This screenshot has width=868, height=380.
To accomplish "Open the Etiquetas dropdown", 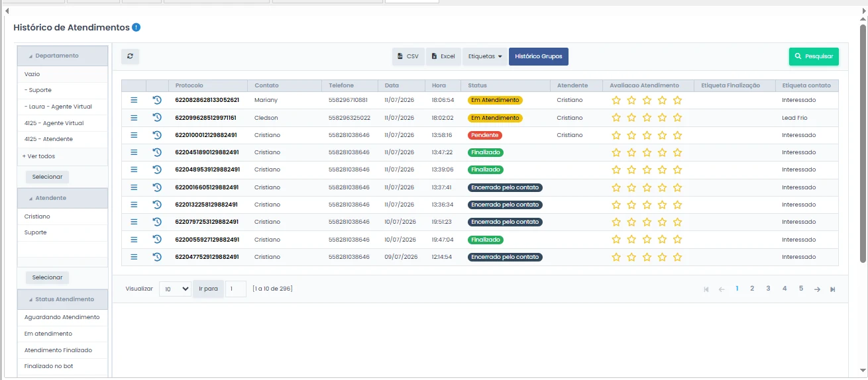I will click(485, 56).
